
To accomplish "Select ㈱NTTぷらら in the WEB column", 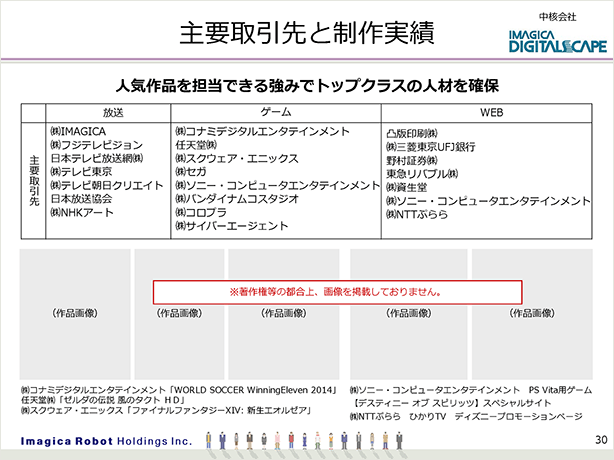I will coord(417,215).
